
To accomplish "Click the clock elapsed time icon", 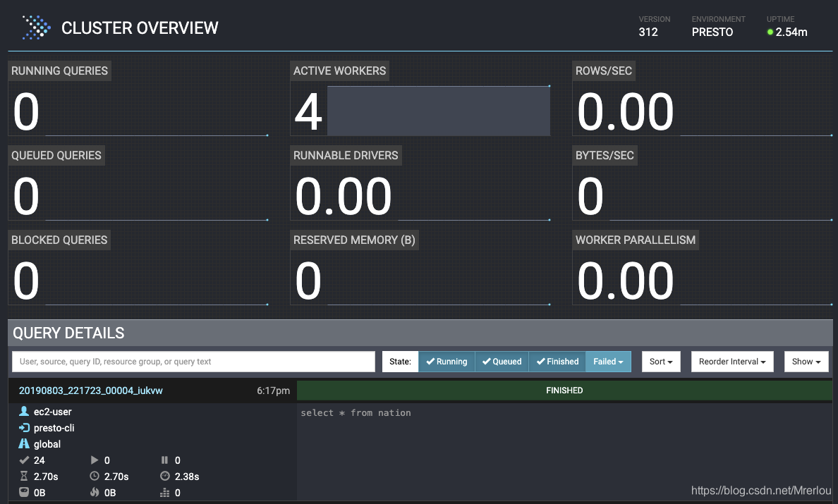I will (95, 476).
